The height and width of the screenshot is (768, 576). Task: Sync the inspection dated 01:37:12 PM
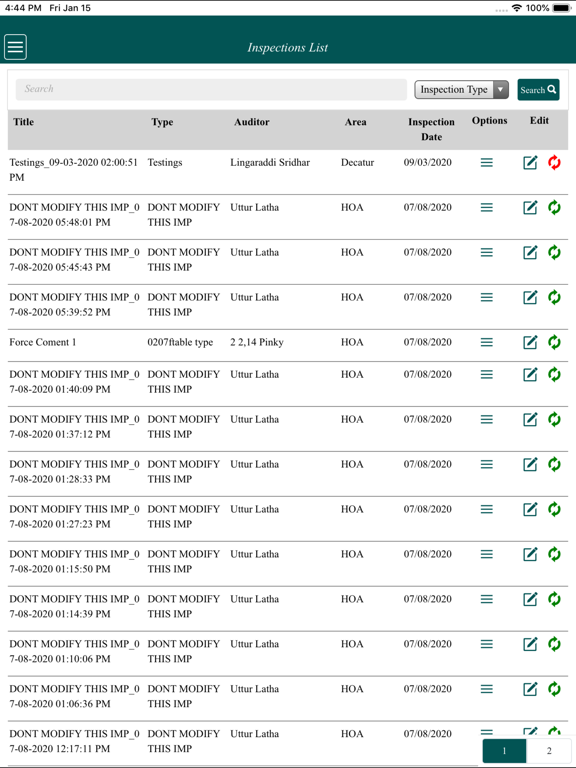tap(554, 419)
